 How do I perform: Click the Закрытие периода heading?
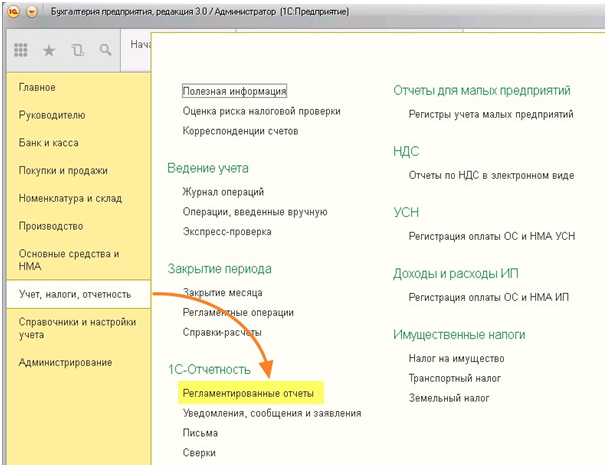(x=219, y=269)
